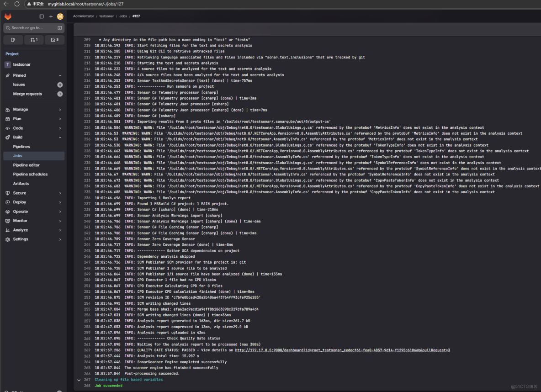Open Artifacts from the Build menu
The image size is (541, 392).
point(21,183)
